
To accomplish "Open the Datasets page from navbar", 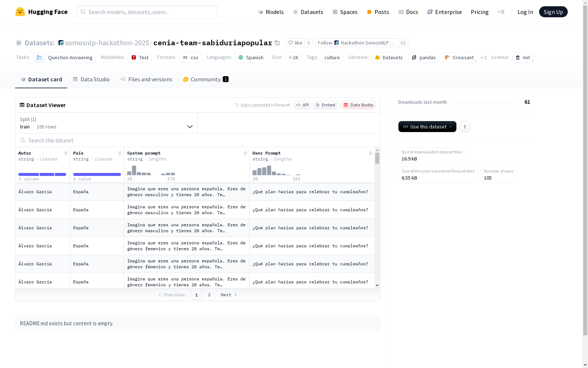I will click(308, 12).
